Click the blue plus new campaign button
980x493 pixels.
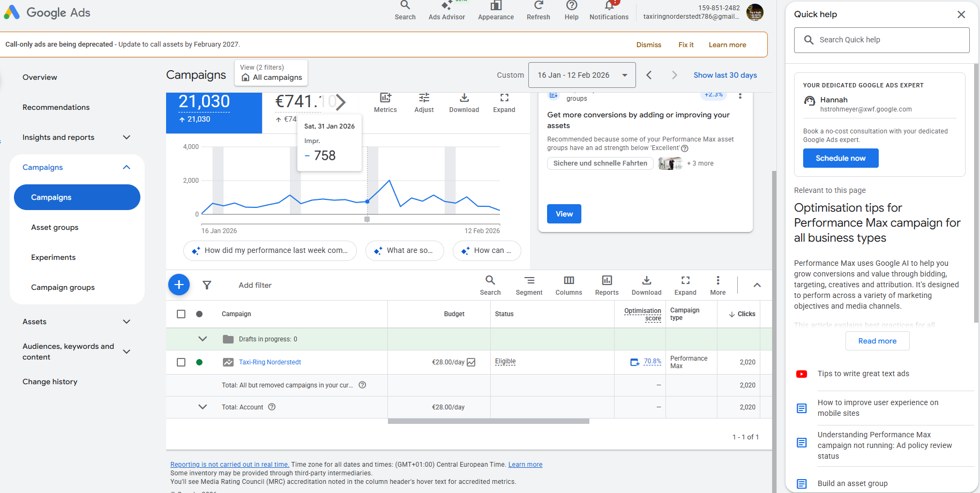pos(179,285)
